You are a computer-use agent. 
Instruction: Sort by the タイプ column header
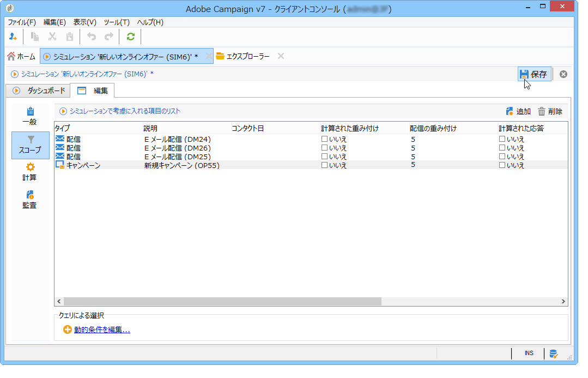99,128
